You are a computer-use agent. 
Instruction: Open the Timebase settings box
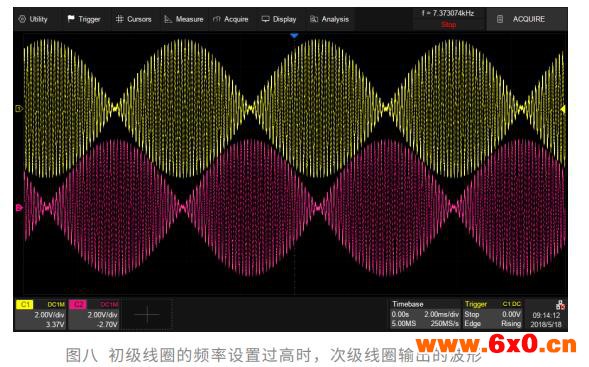click(x=425, y=314)
